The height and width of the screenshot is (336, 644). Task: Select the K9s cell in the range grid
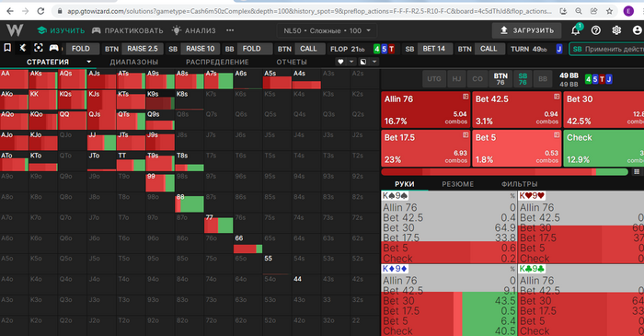pyautogui.click(x=160, y=99)
